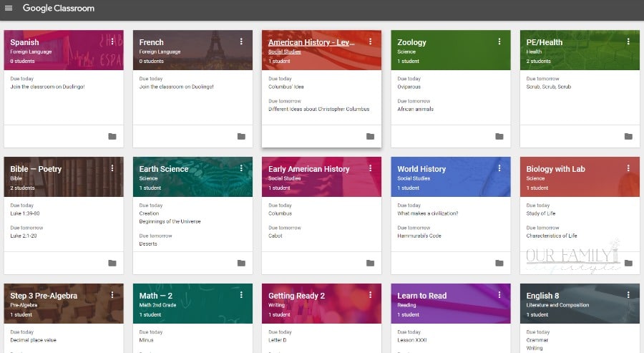Open American History class options menu
This screenshot has width=644, height=353.
click(370, 42)
